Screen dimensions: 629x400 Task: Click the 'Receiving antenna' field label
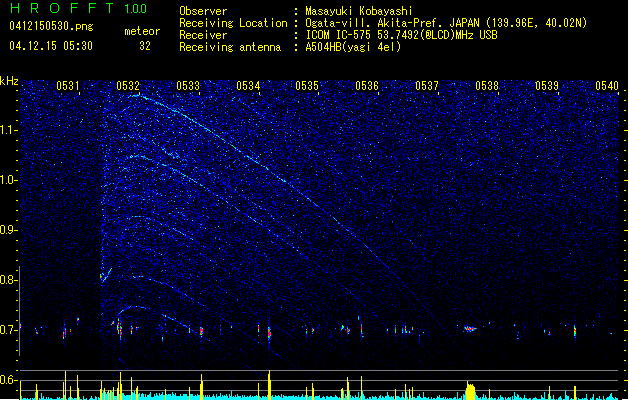pos(230,47)
